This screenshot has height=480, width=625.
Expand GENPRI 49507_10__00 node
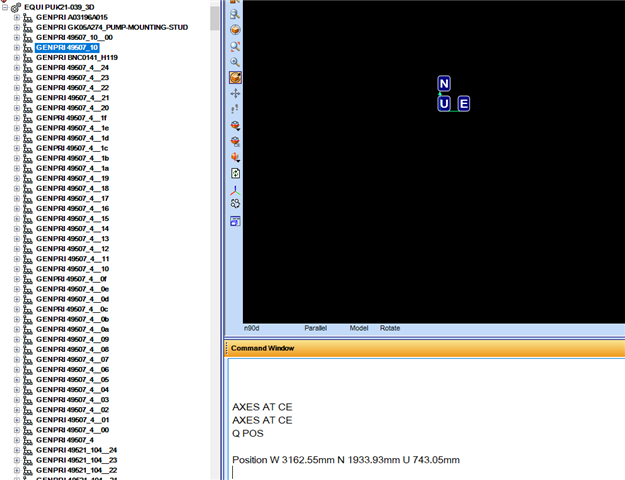click(17, 37)
